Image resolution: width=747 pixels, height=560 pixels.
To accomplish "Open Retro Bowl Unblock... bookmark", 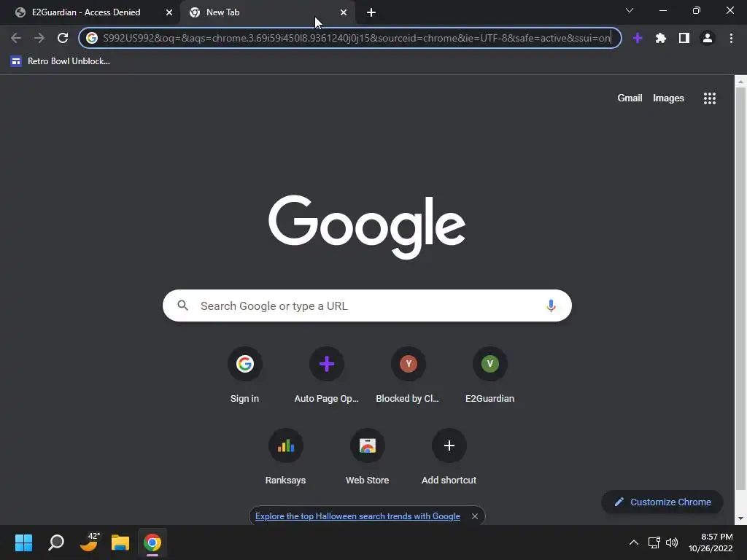I will tap(61, 61).
